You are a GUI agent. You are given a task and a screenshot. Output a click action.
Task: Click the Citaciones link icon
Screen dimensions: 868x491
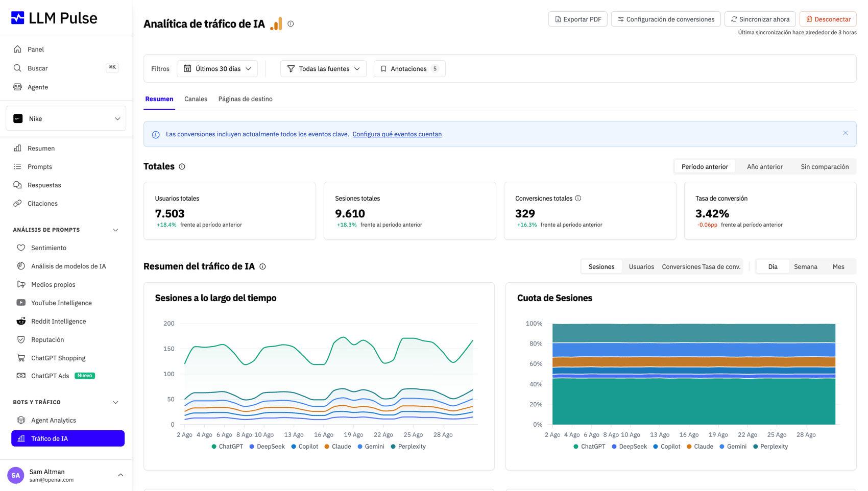[18, 204]
